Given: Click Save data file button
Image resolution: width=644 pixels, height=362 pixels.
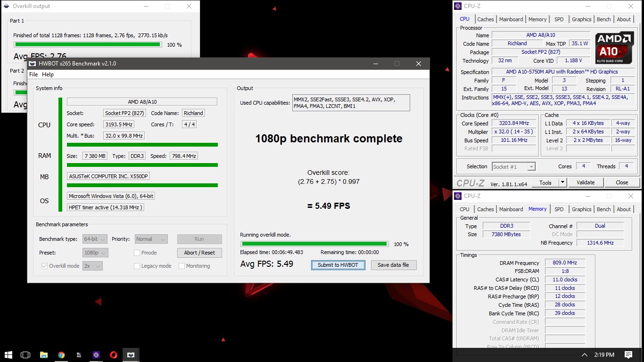Looking at the screenshot, I should (394, 265).
